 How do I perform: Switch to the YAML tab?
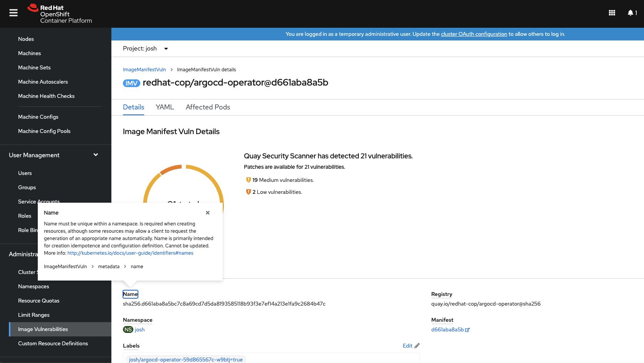click(165, 107)
